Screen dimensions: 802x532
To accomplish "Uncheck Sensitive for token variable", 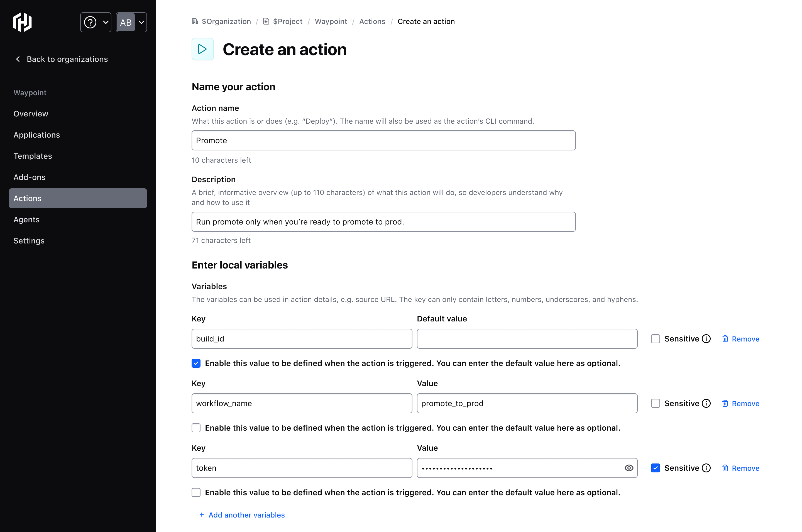I will coord(655,468).
